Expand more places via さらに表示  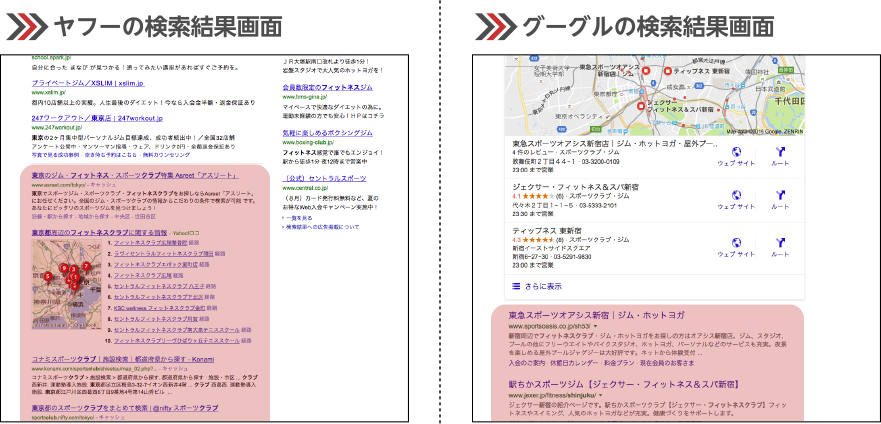[543, 286]
